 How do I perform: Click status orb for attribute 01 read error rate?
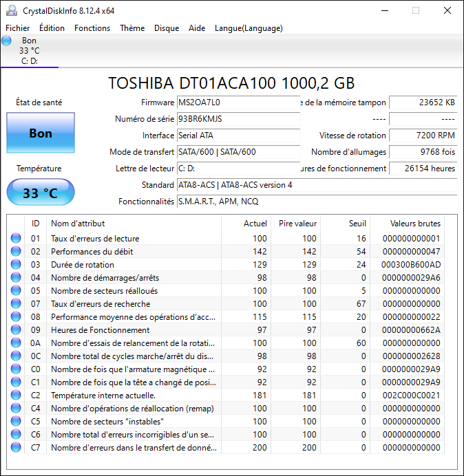pyautogui.click(x=16, y=238)
